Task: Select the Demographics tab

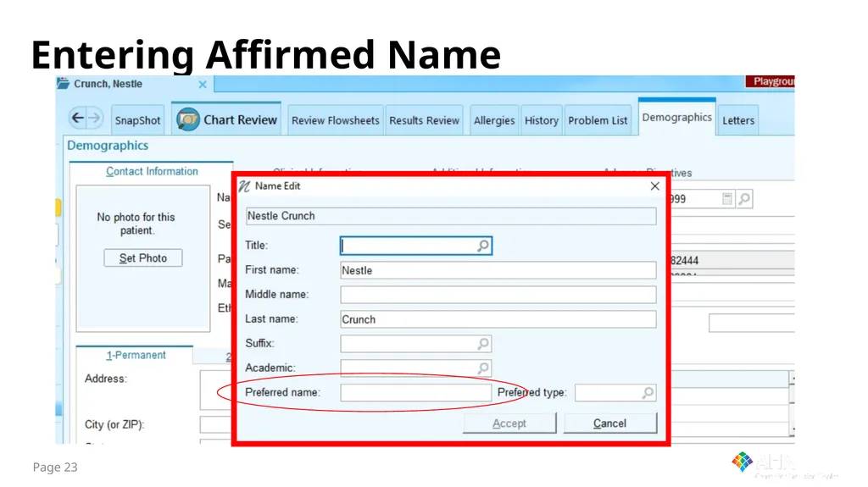Action: coord(677,118)
